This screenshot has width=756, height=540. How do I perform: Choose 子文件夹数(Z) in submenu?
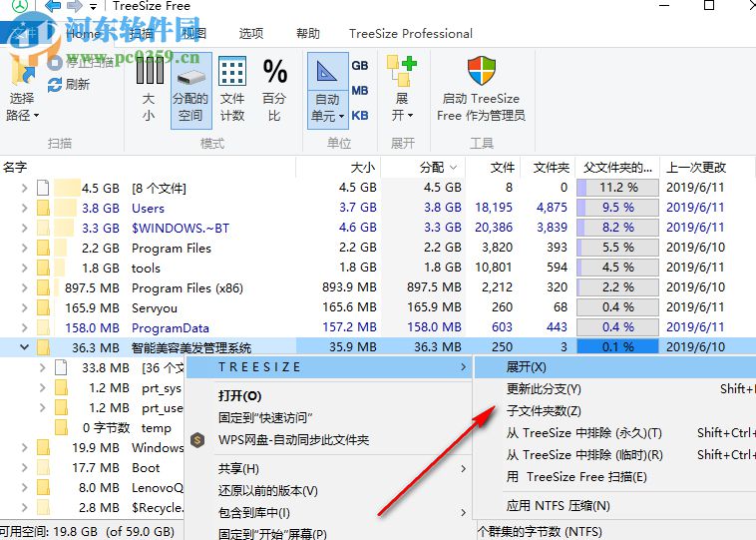coord(544,411)
